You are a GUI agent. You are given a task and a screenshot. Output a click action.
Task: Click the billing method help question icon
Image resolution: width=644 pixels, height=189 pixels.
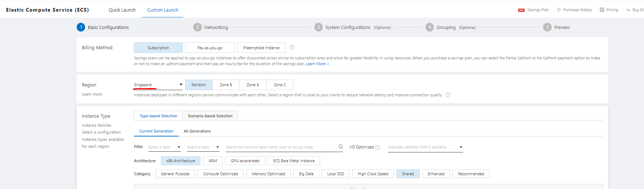(292, 47)
